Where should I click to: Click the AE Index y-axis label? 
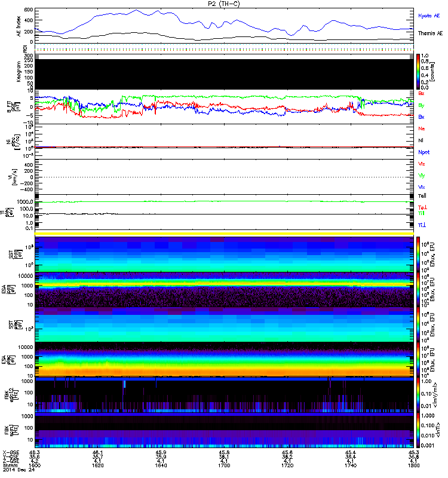[x=19, y=26]
